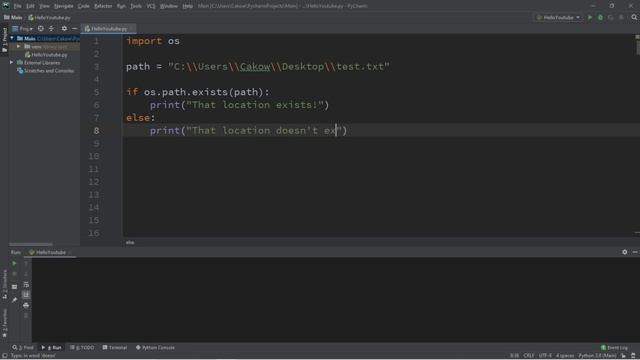Expand the venv folder
Image resolution: width=640 pixels, height=360 pixels.
point(18,47)
